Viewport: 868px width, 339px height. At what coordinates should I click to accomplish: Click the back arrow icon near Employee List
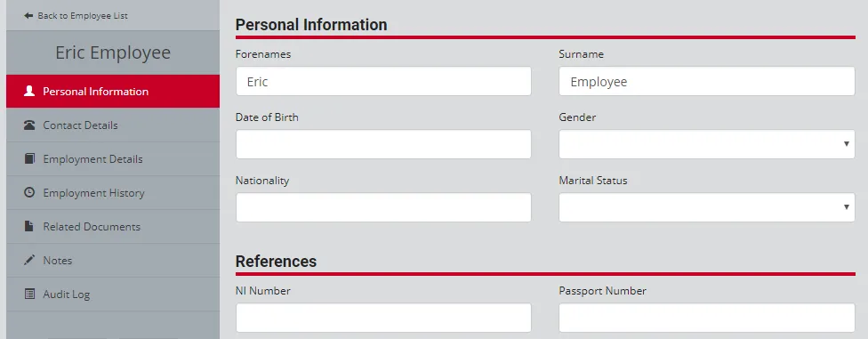28,16
